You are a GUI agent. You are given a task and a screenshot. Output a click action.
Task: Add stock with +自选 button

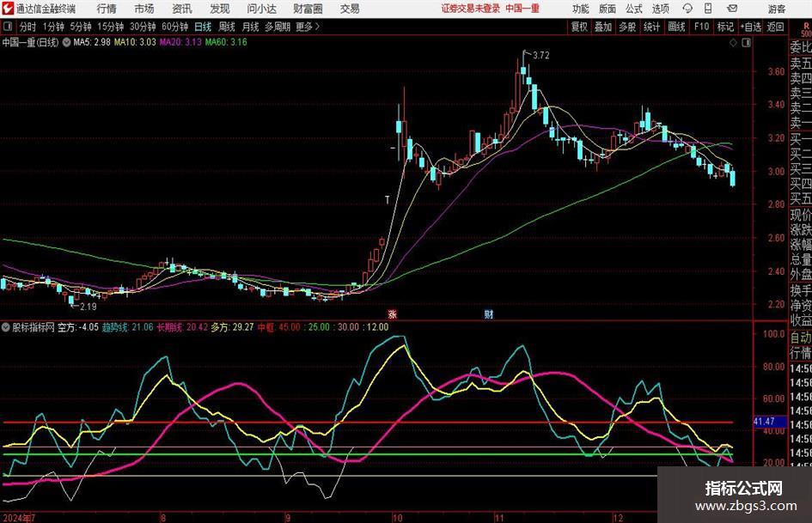point(750,27)
